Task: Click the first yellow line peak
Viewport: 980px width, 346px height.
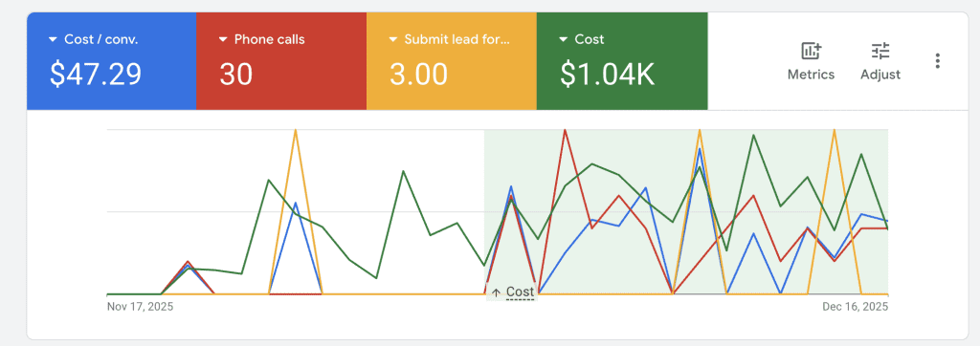Action: (x=295, y=131)
